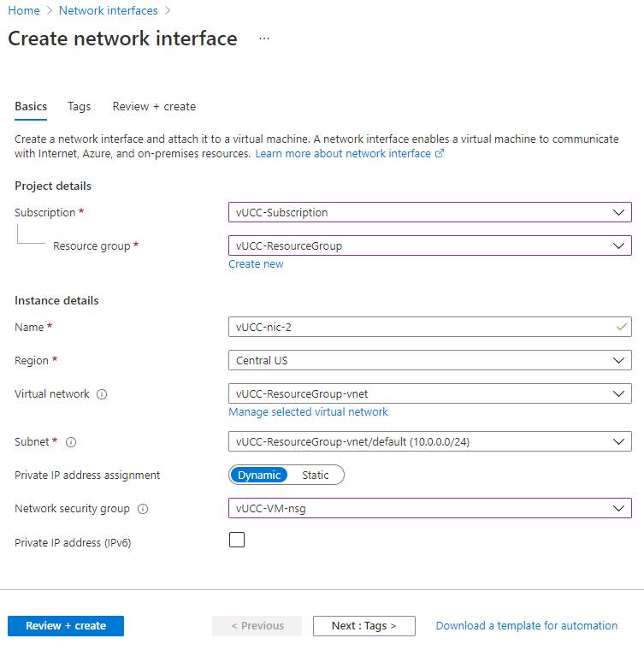The image size is (644, 650).
Task: Expand the Subscription dropdown
Action: click(429, 212)
